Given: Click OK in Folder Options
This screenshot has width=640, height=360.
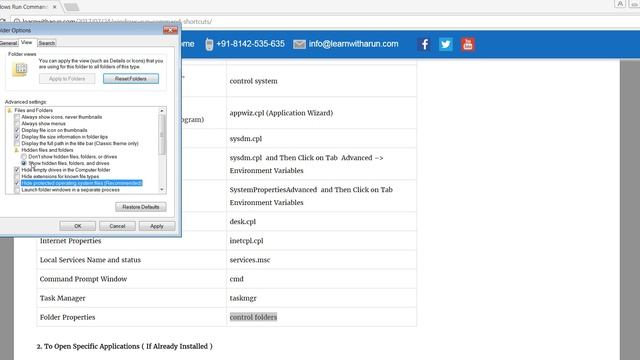Looking at the screenshot, I should tap(78, 226).
